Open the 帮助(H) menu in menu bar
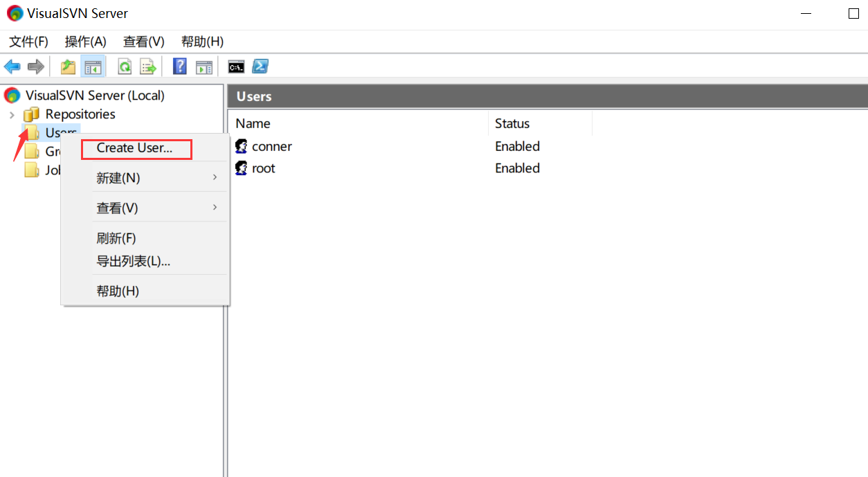The height and width of the screenshot is (477, 868). point(202,42)
